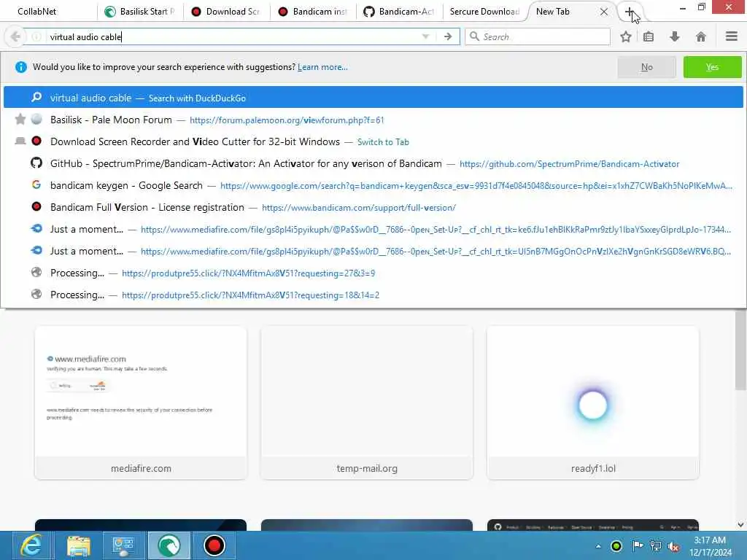Open a new tab with plus button
Image resolution: width=747 pixels, height=560 pixels.
tap(630, 12)
